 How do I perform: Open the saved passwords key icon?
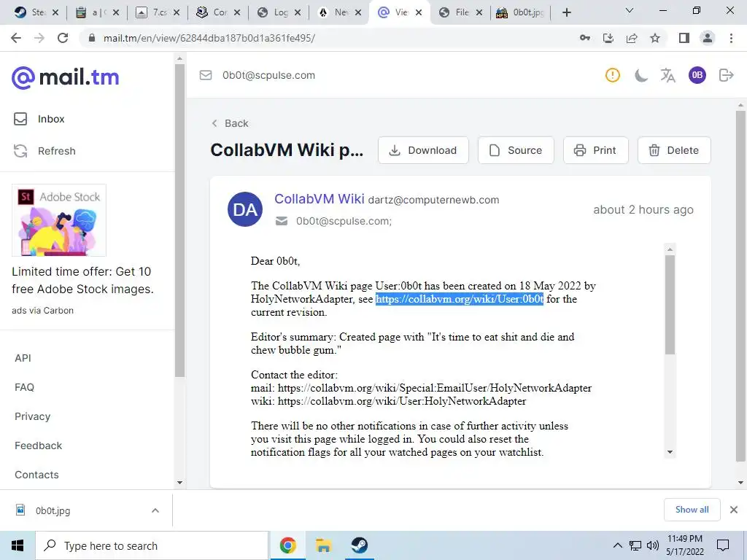pos(585,38)
